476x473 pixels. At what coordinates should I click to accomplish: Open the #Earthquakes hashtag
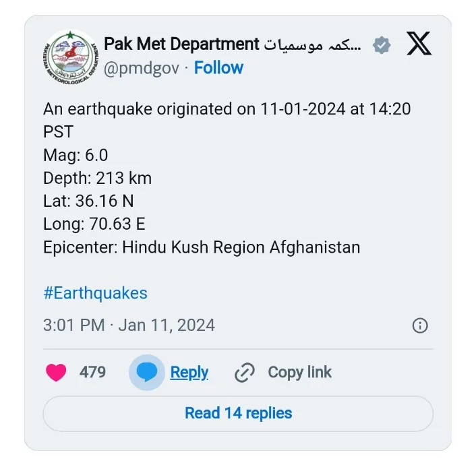coord(95,293)
